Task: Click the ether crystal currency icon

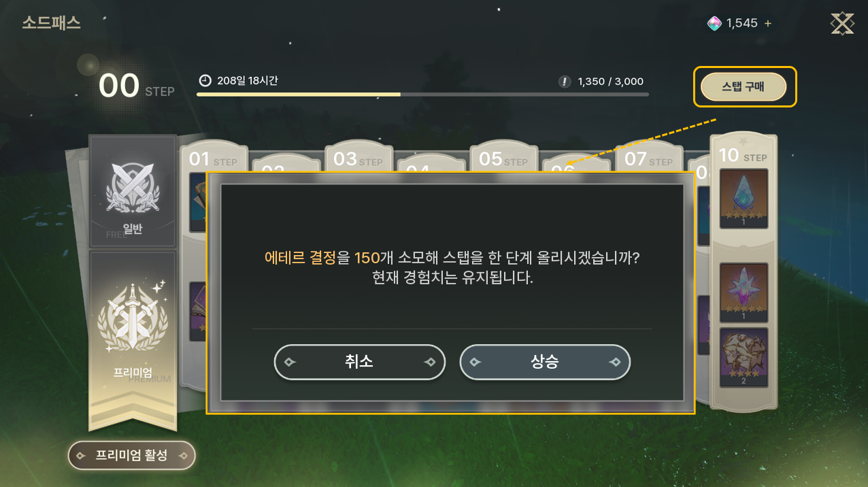Action: point(714,24)
